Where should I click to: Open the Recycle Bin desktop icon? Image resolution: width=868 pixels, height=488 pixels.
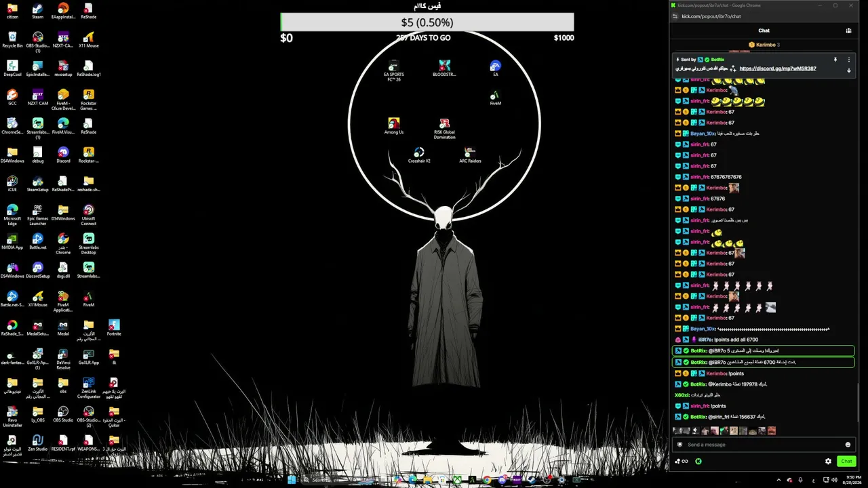(x=12, y=40)
